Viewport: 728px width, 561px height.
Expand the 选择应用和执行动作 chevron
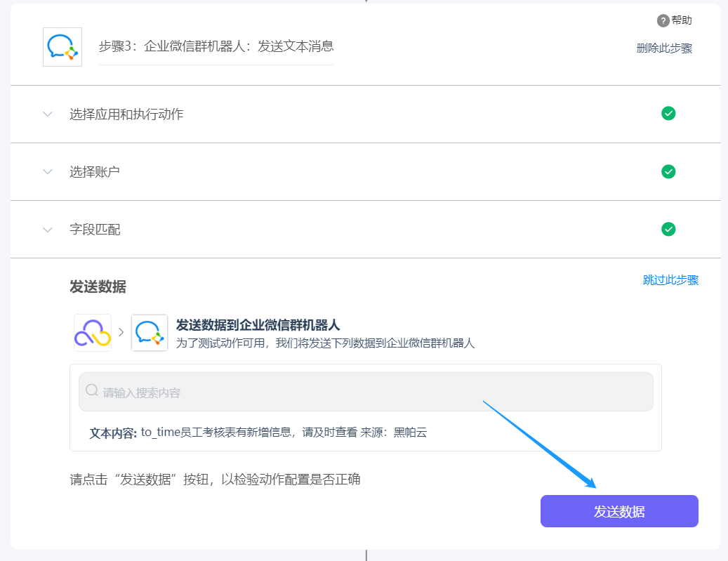(x=48, y=114)
